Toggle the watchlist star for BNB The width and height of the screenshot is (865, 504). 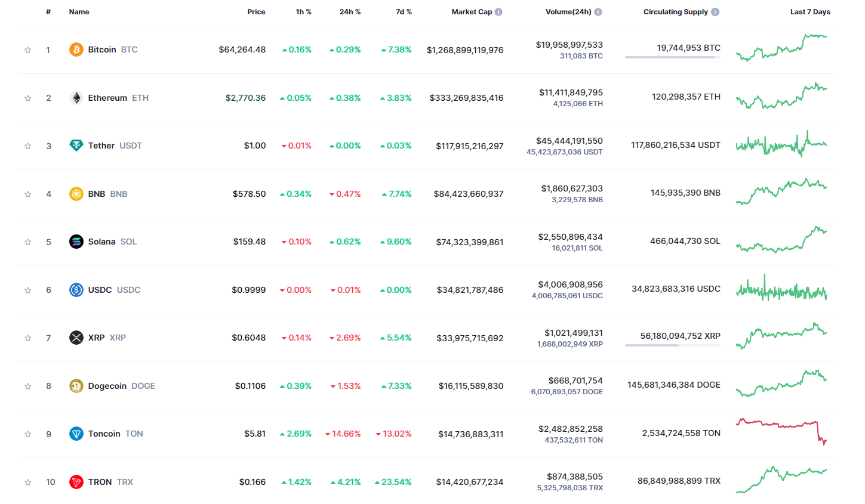tap(27, 194)
